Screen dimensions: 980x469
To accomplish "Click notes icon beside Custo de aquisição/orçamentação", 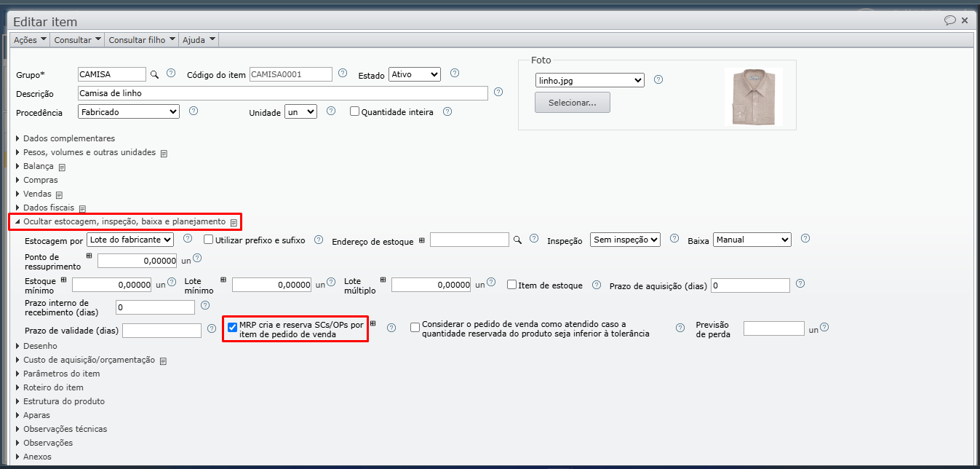I will 163,361.
